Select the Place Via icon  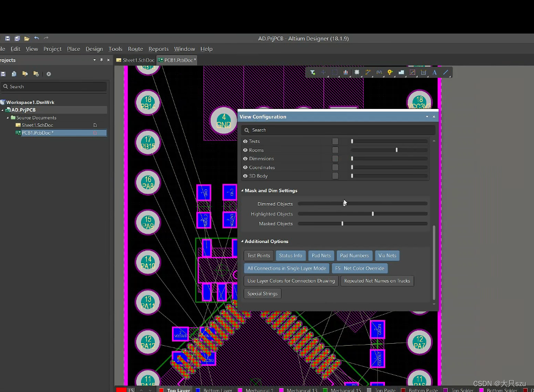click(x=390, y=72)
